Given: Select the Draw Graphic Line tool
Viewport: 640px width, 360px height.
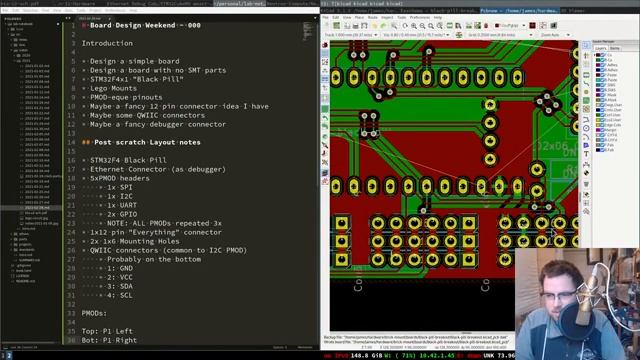Looking at the screenshot, I should [x=586, y=119].
